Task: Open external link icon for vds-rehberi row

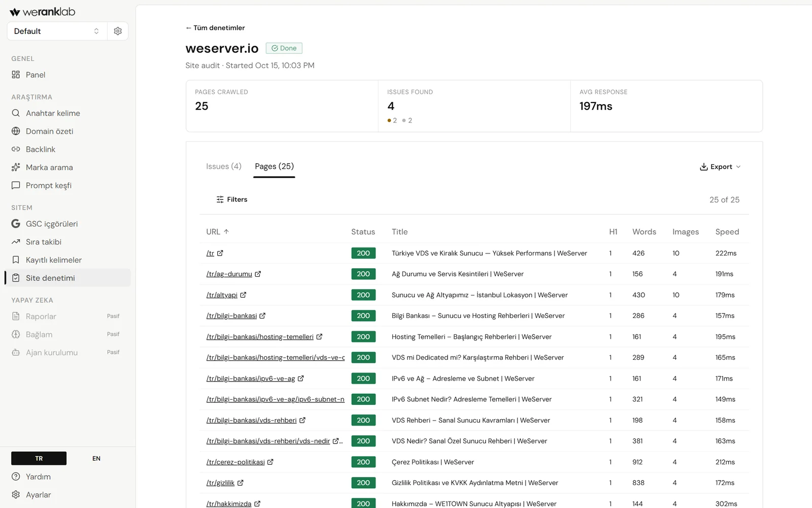Action: tap(302, 420)
